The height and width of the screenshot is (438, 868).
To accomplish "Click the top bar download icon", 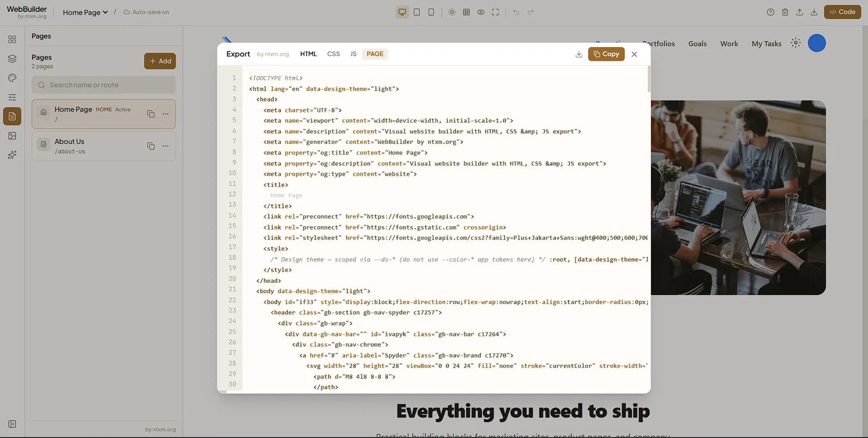I will coord(814,12).
